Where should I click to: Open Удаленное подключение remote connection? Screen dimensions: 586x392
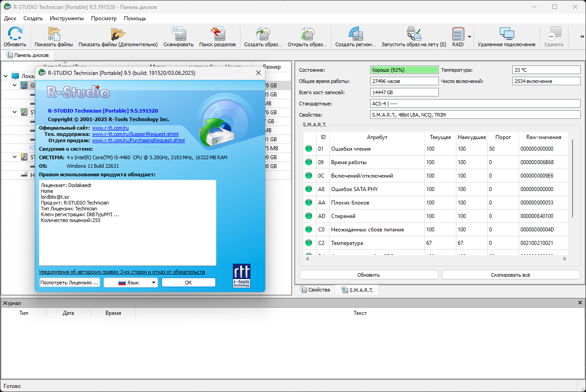pyautogui.click(x=507, y=35)
